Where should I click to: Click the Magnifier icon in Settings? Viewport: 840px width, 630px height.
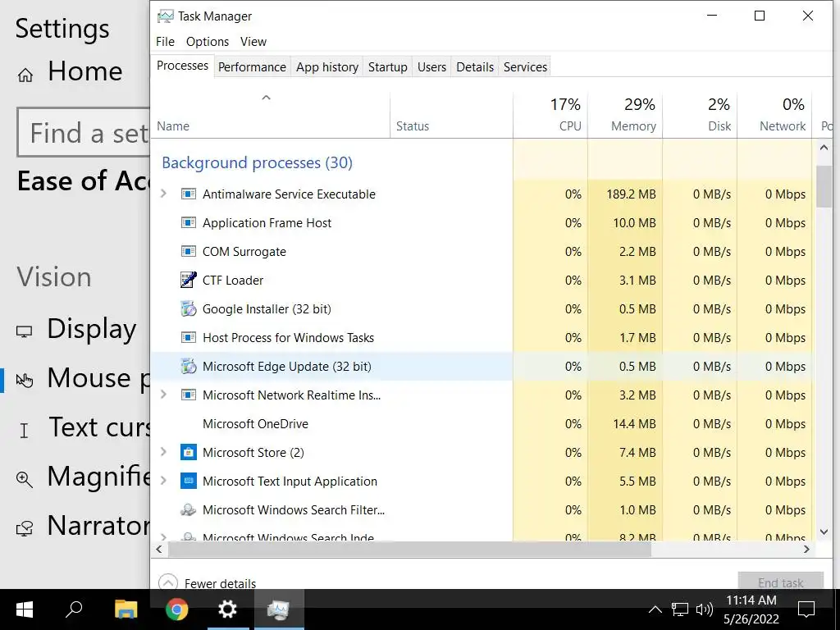click(24, 479)
